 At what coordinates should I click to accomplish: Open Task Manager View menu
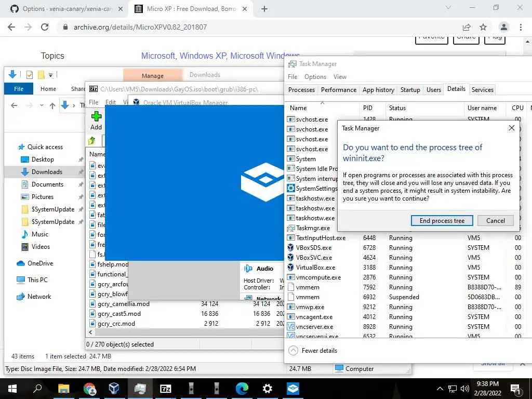pos(340,77)
